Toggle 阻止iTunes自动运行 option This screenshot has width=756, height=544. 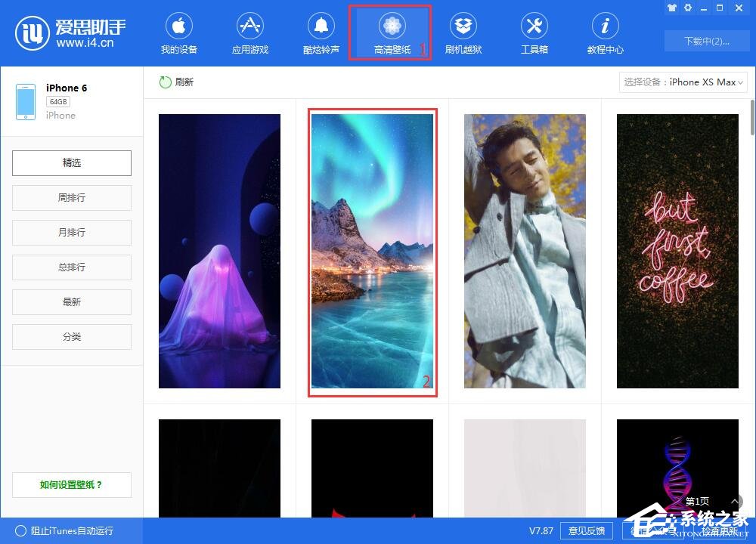(53, 531)
